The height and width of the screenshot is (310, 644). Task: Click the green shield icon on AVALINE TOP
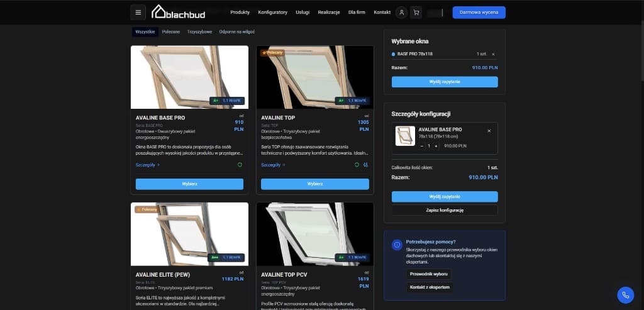click(357, 165)
